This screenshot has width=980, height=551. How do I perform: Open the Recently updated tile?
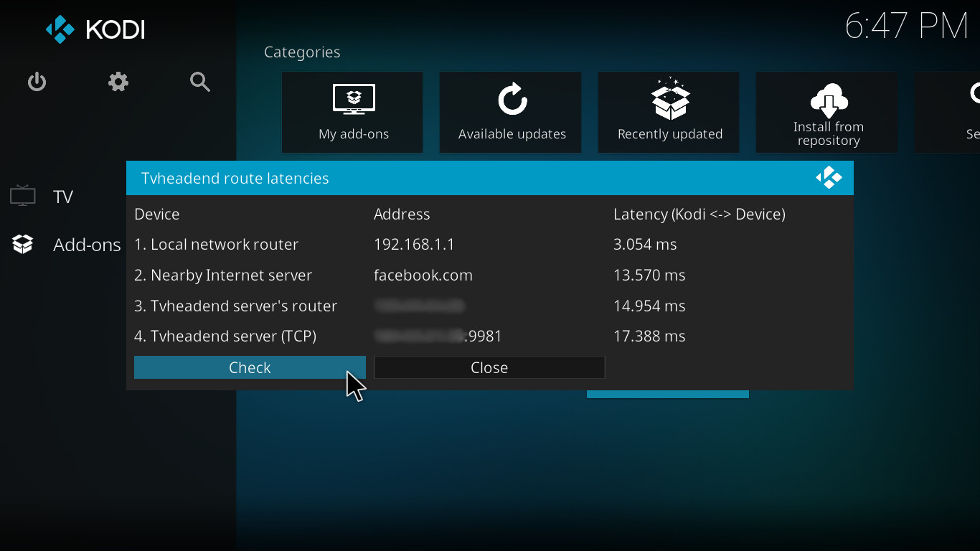pos(669,112)
